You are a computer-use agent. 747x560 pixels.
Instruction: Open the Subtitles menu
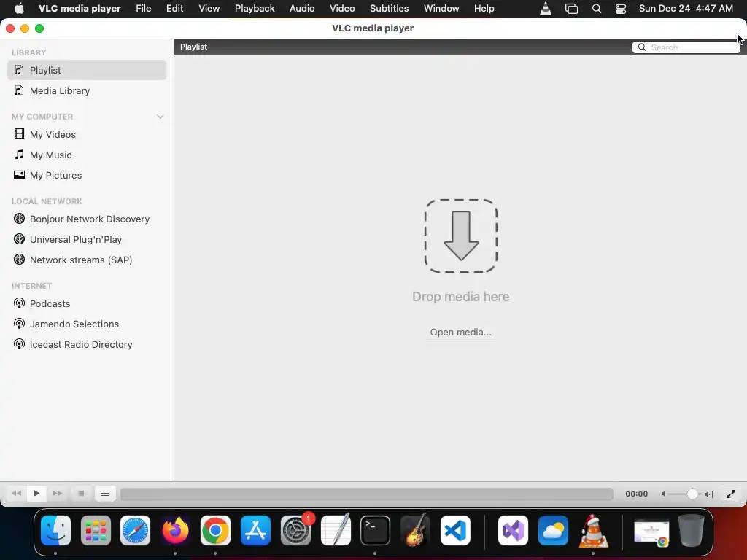[390, 9]
